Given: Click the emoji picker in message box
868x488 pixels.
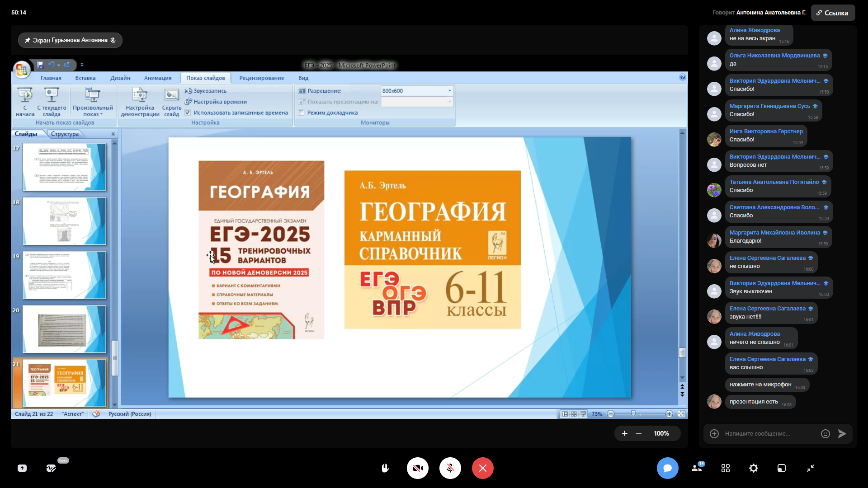Looking at the screenshot, I should [x=826, y=434].
